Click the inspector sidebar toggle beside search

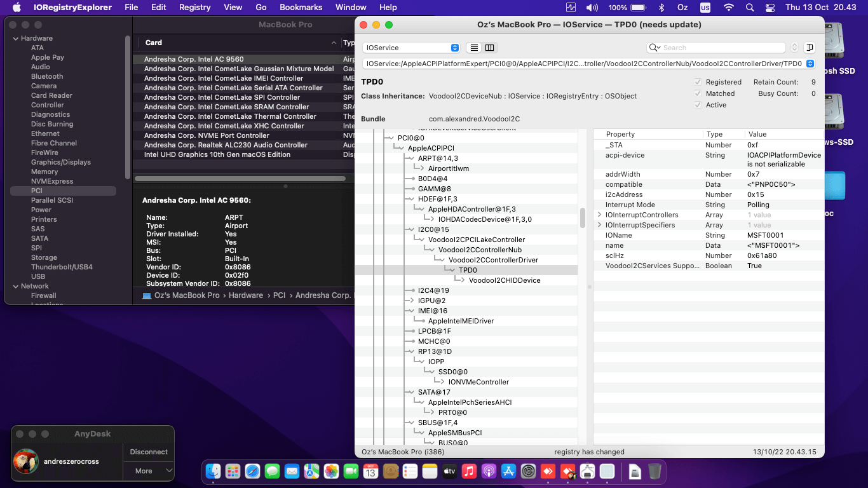pyautogui.click(x=810, y=48)
